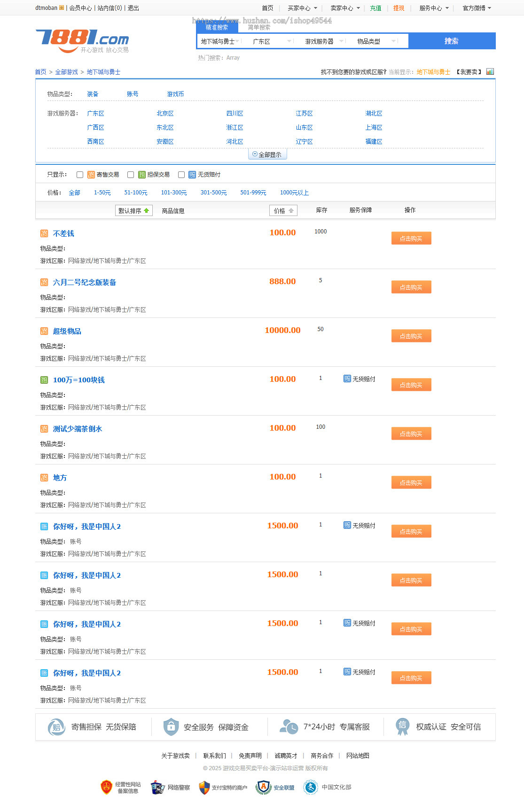524x812 pixels.
Task: Click the 支付宝特约商户 badge
Action: point(223,787)
